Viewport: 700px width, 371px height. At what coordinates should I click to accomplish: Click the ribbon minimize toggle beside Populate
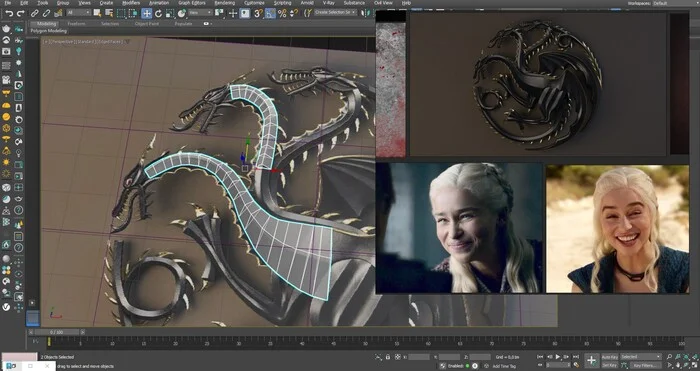click(207, 23)
